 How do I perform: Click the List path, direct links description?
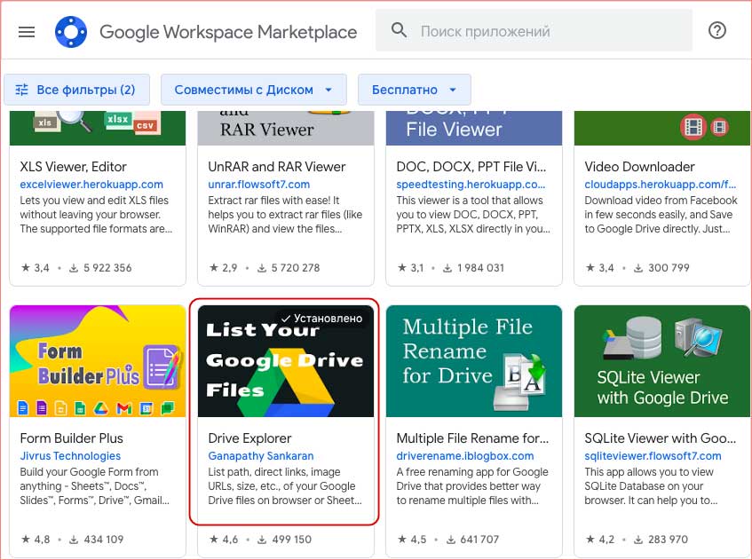click(x=285, y=486)
